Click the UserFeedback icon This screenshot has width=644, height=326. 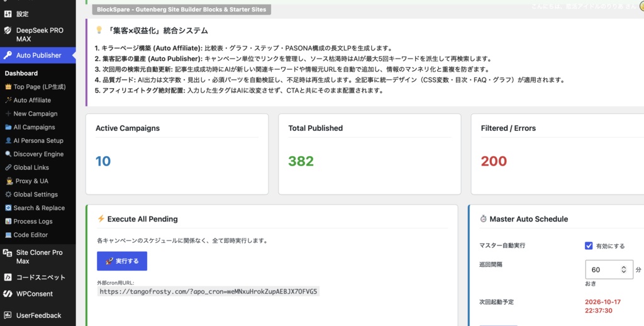pyautogui.click(x=8, y=316)
